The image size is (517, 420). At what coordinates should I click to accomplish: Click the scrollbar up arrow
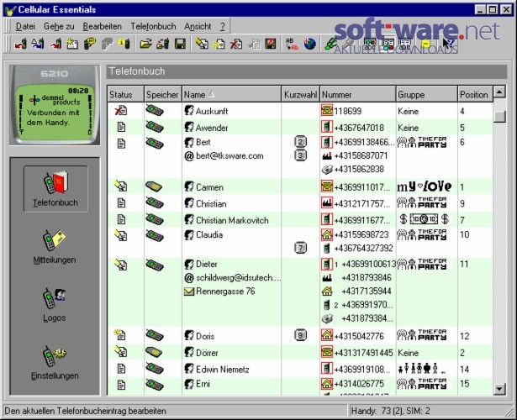tap(499, 92)
